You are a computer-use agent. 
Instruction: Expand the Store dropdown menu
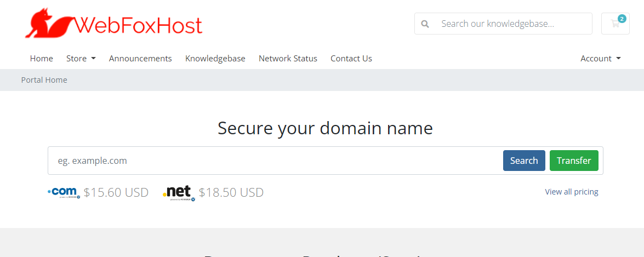(81, 59)
